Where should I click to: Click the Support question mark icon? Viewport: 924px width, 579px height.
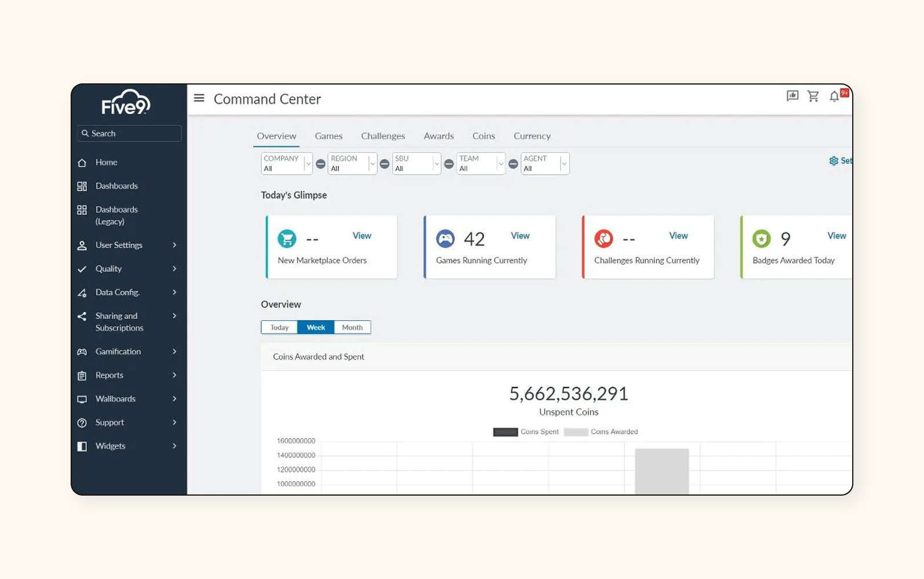(82, 423)
